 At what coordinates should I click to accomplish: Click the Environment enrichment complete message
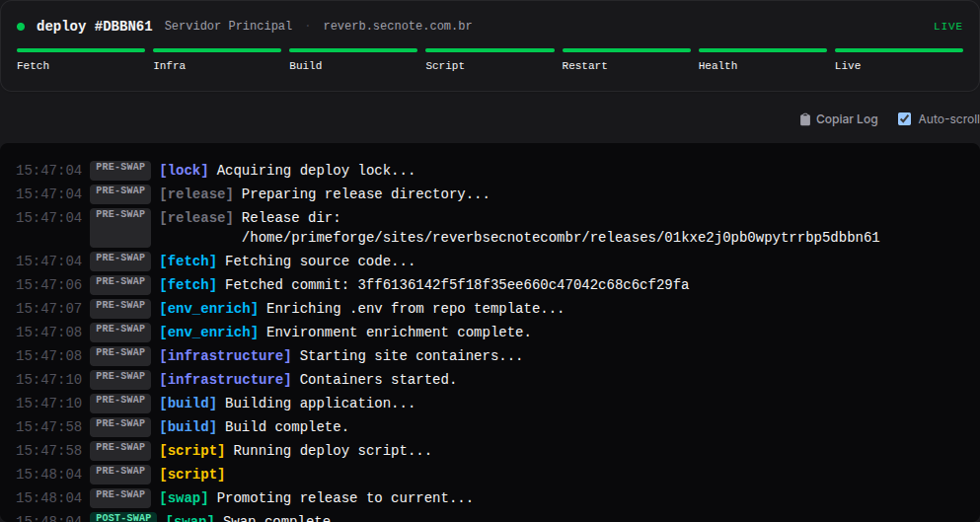(x=399, y=332)
